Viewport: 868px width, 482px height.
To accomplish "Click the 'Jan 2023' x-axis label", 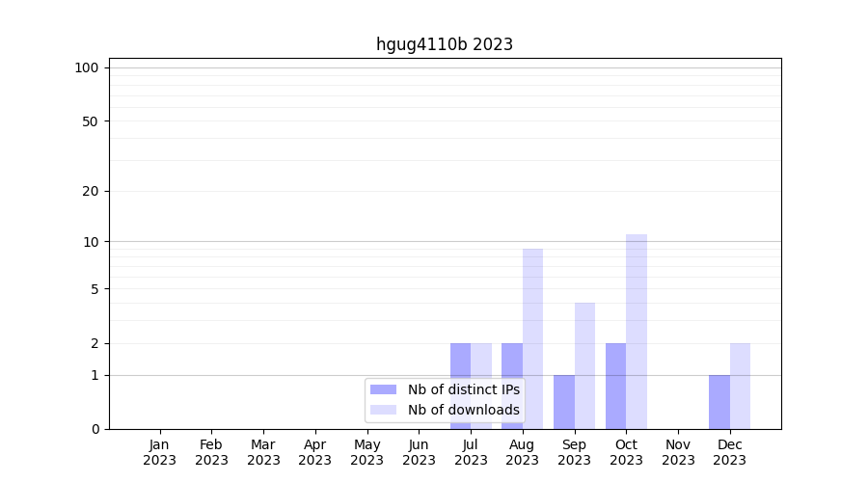I will tap(160, 452).
